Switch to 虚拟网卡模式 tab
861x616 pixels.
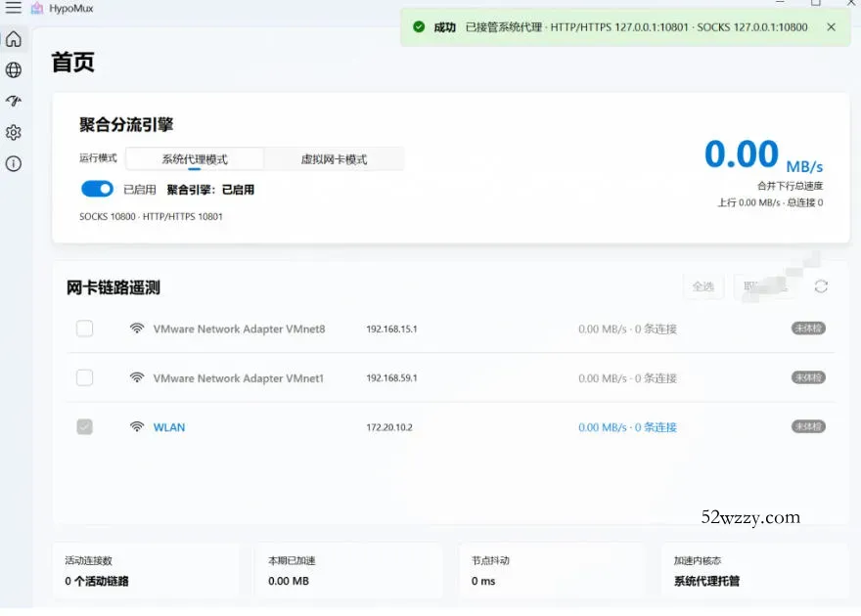pos(334,159)
